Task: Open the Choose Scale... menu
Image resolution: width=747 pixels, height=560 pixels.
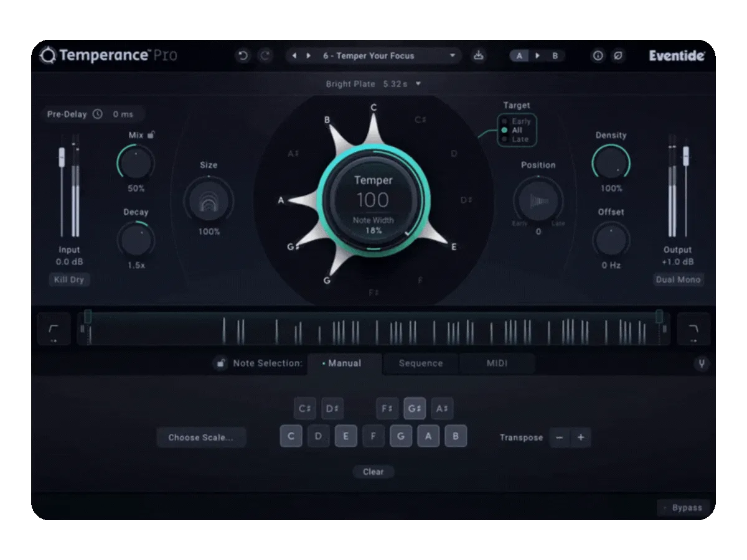Action: coord(201,437)
